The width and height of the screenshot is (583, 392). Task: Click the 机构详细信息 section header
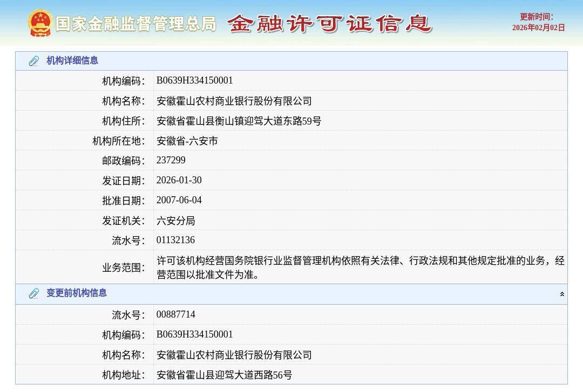72,61
